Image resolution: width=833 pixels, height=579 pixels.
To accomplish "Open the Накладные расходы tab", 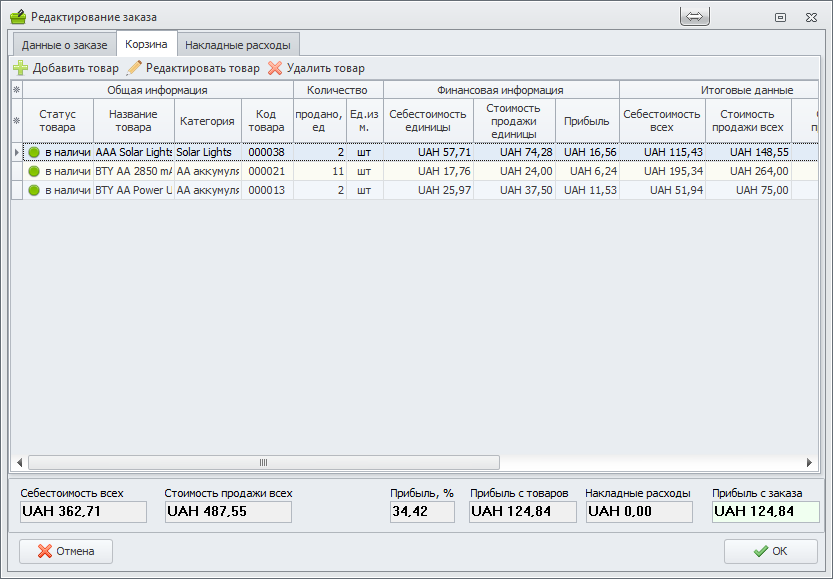I will 238,45.
